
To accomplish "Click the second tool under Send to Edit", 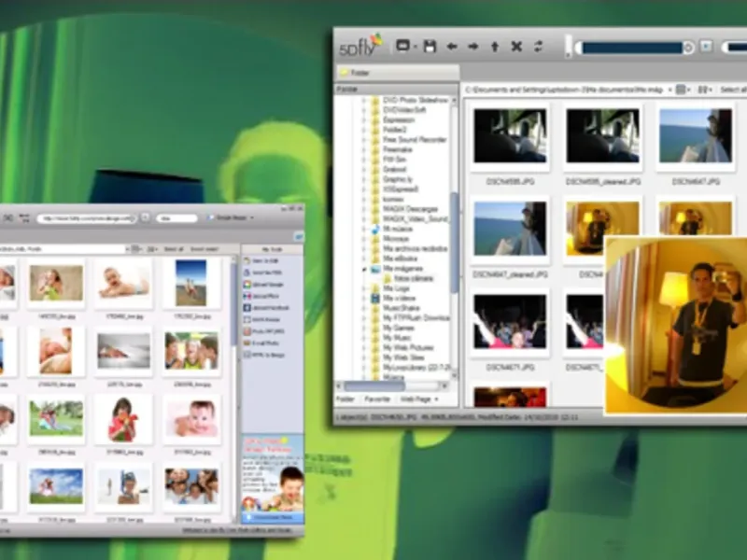I will pos(263,273).
